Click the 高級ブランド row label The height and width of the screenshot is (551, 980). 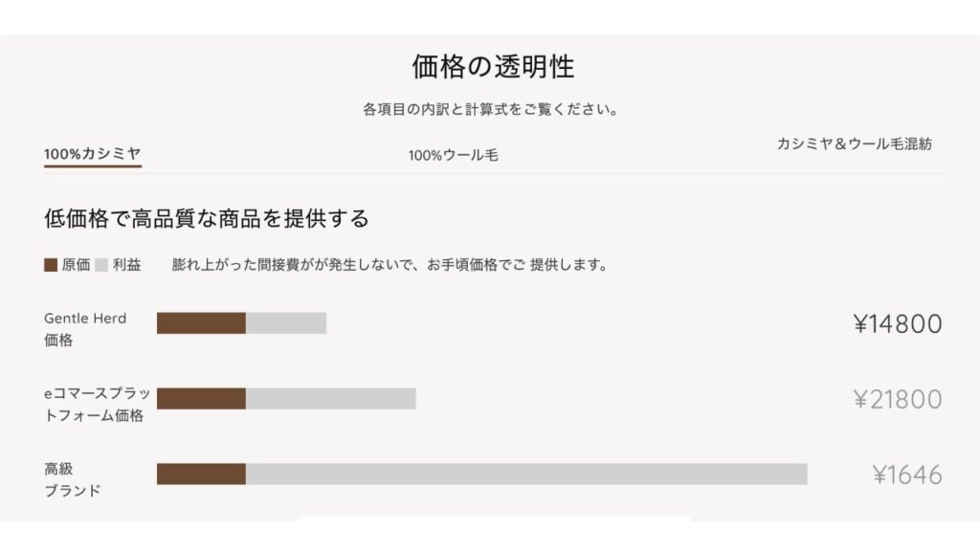[x=72, y=480]
